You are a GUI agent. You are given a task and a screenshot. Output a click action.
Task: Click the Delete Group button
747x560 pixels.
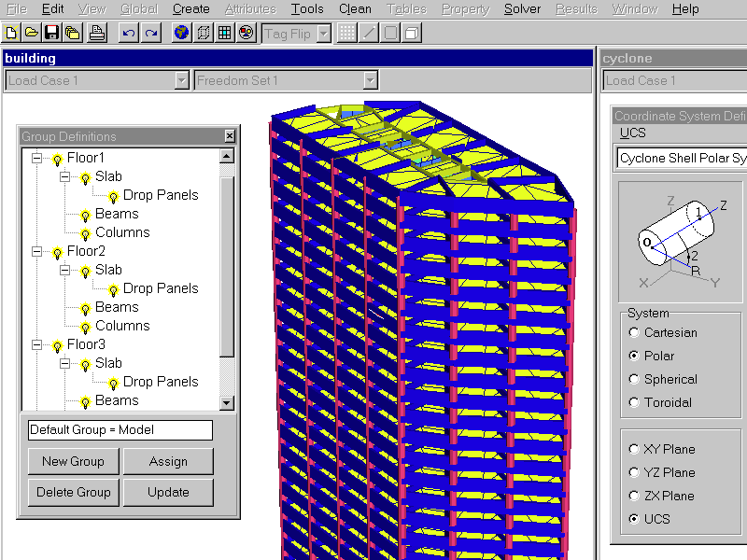(73, 492)
